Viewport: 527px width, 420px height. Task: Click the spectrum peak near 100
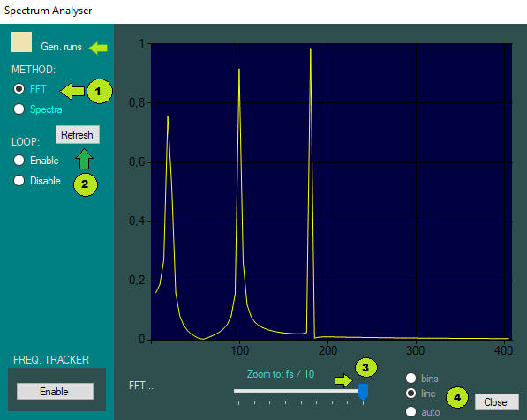(x=239, y=69)
